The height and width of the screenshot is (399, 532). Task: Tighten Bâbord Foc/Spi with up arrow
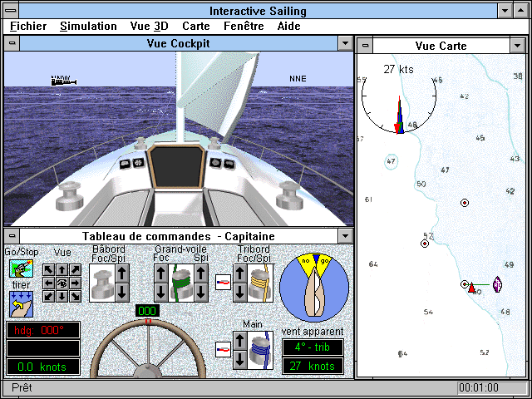pos(122,273)
